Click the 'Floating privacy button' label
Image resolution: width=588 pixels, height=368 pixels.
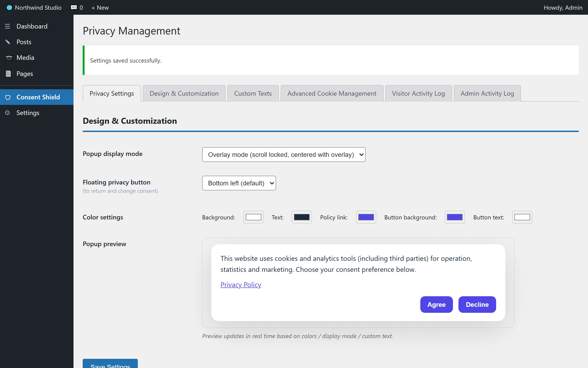116,182
